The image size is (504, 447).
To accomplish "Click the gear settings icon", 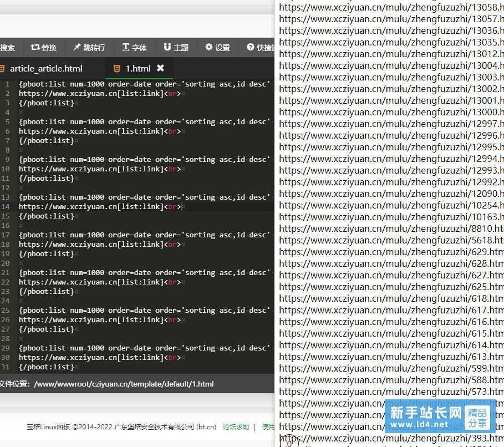I will coord(209,47).
